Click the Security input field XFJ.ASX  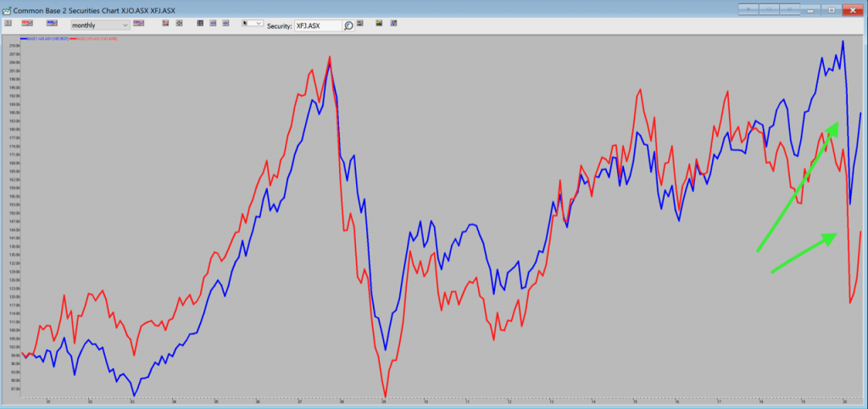point(319,25)
